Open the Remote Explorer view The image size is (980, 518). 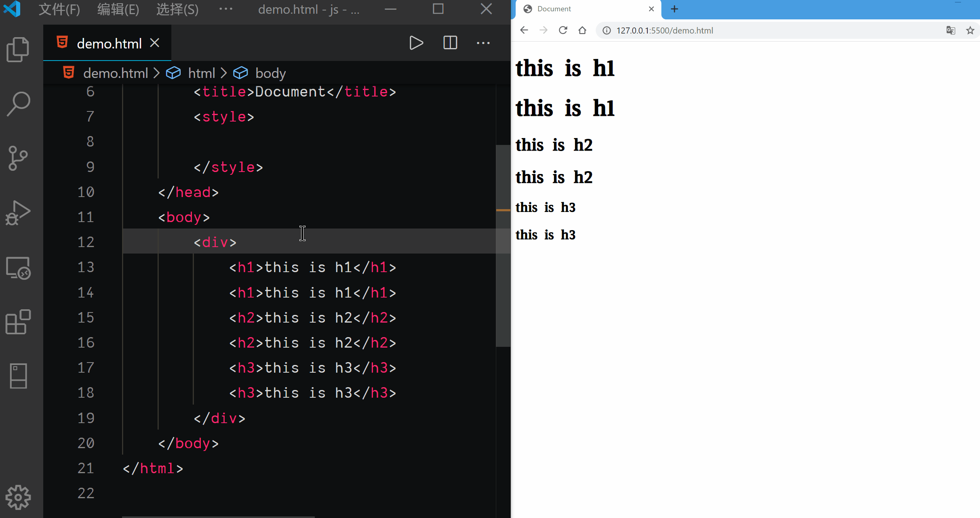pos(18,268)
